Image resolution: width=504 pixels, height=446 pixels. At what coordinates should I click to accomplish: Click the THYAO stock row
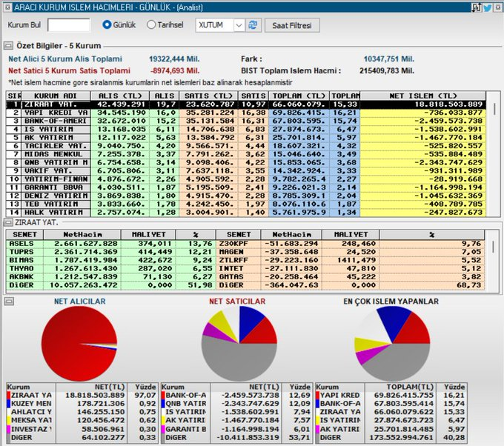click(x=111, y=269)
